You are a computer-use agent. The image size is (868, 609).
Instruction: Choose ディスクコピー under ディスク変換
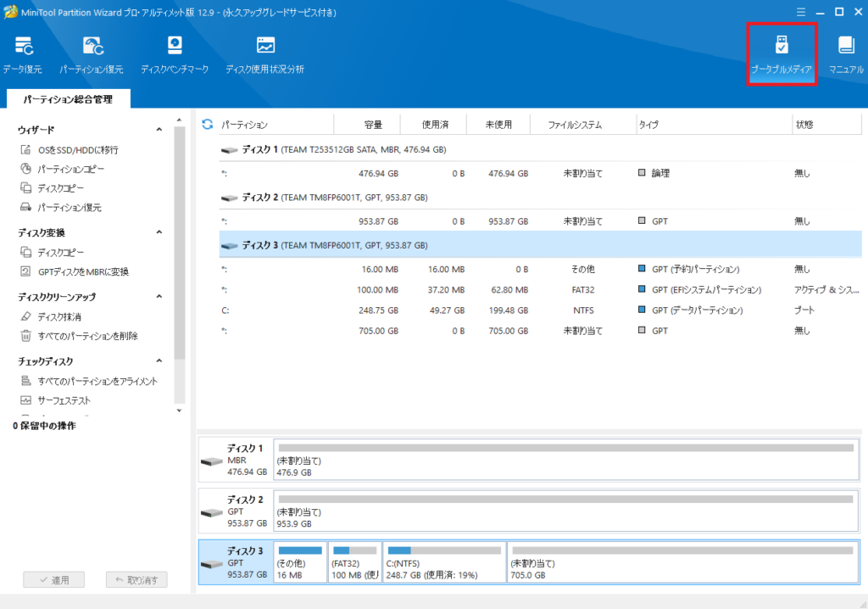click(x=60, y=252)
